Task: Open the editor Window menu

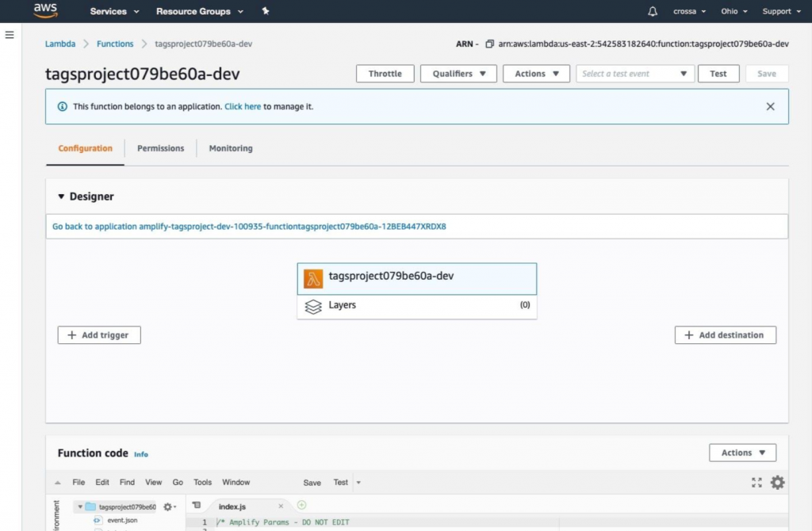Action: tap(236, 483)
